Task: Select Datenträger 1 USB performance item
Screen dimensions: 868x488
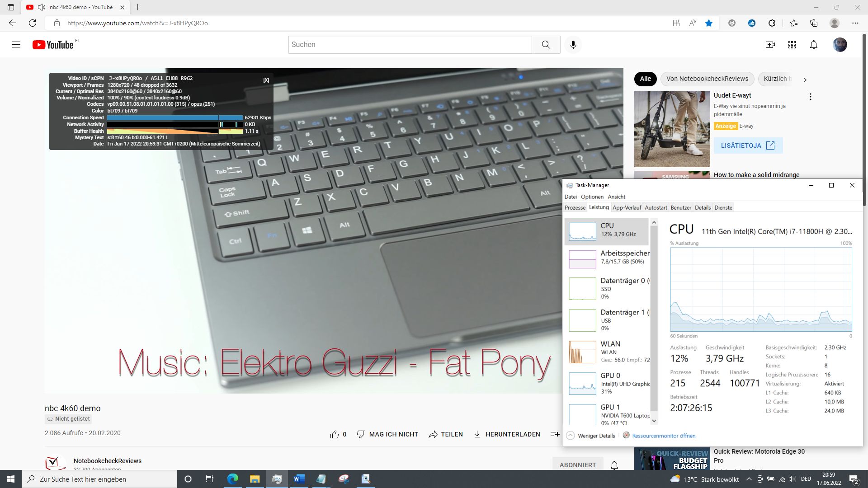Action: coord(607,320)
